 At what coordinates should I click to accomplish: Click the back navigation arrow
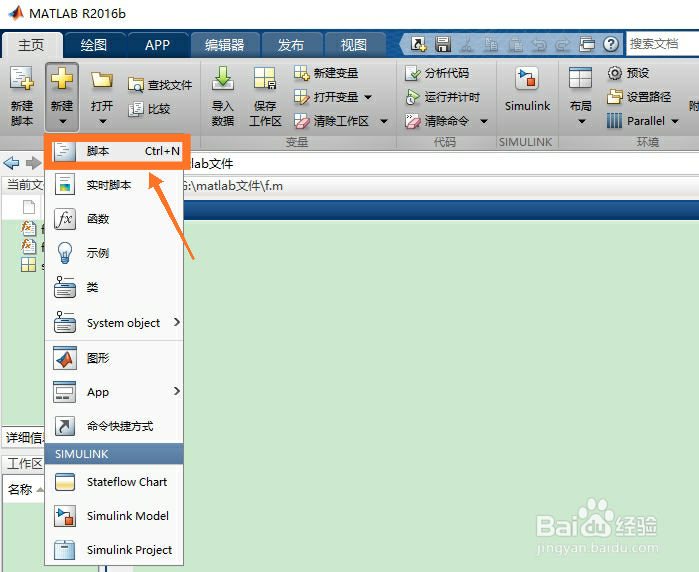(x=11, y=163)
